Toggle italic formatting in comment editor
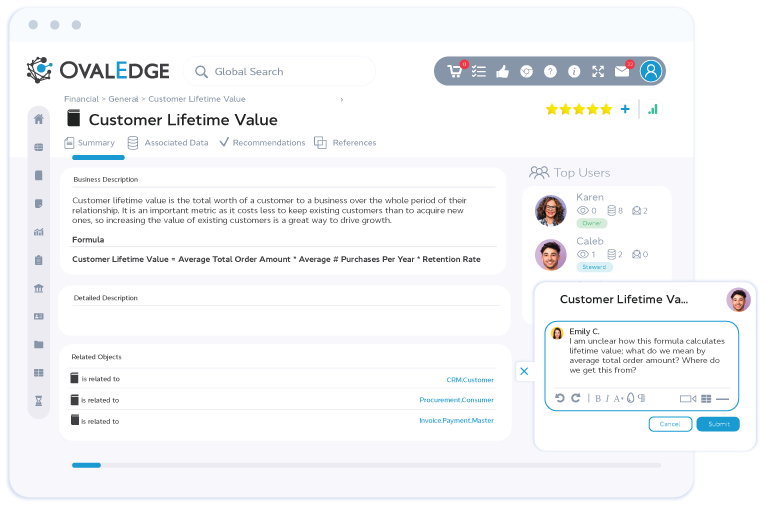The image size is (765, 505). [607, 399]
